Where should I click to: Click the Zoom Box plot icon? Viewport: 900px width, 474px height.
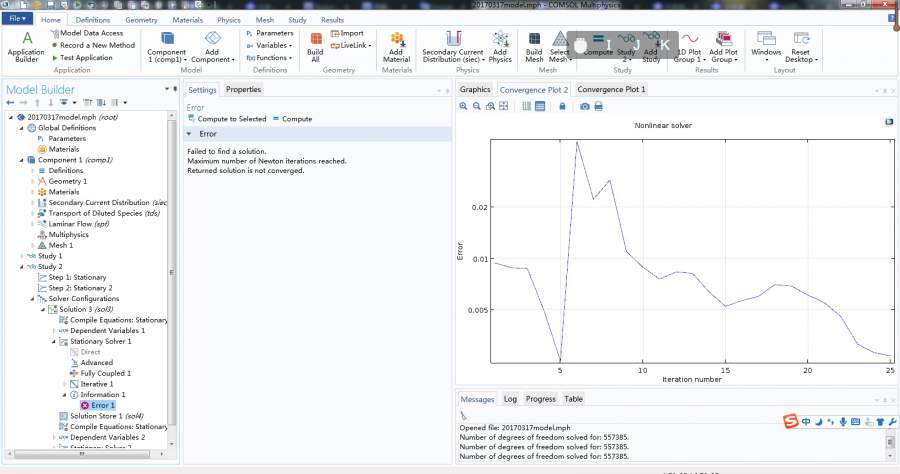(x=490, y=106)
